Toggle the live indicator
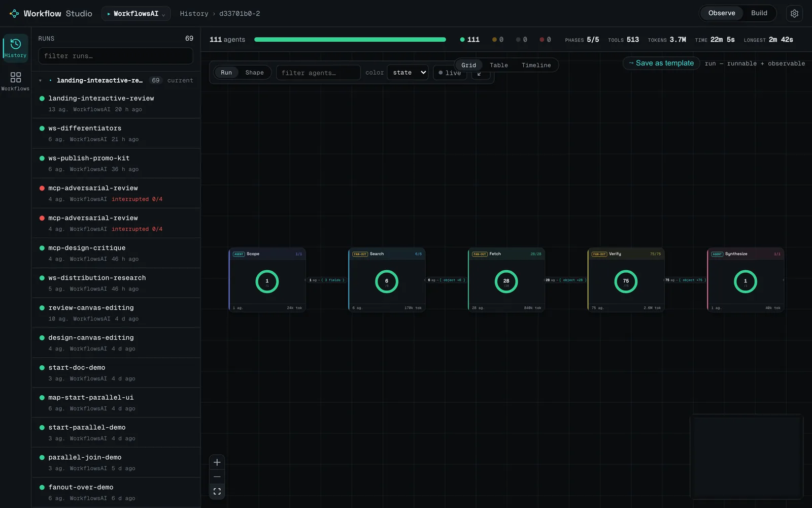The height and width of the screenshot is (508, 812). click(450, 73)
